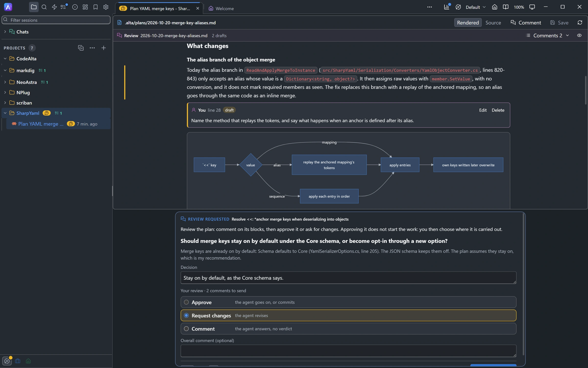Open the settings gear icon
This screenshot has width=588, height=368.
pyautogui.click(x=106, y=7)
